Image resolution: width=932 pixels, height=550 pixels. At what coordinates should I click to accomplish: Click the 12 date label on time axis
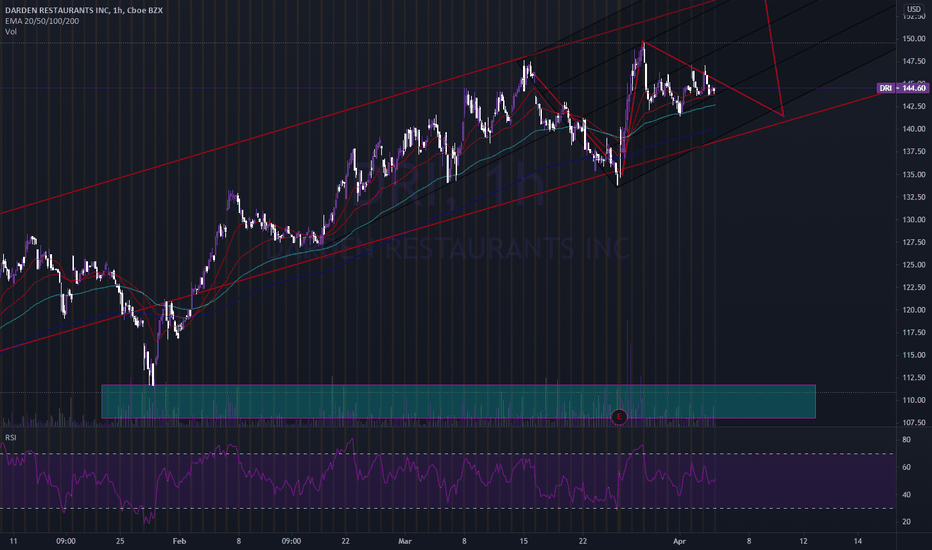(x=803, y=541)
